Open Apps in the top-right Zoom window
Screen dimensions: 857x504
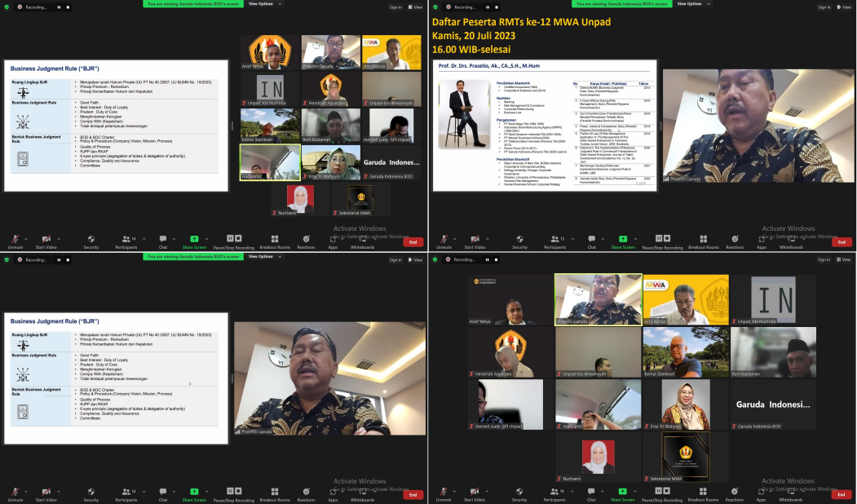pyautogui.click(x=762, y=241)
